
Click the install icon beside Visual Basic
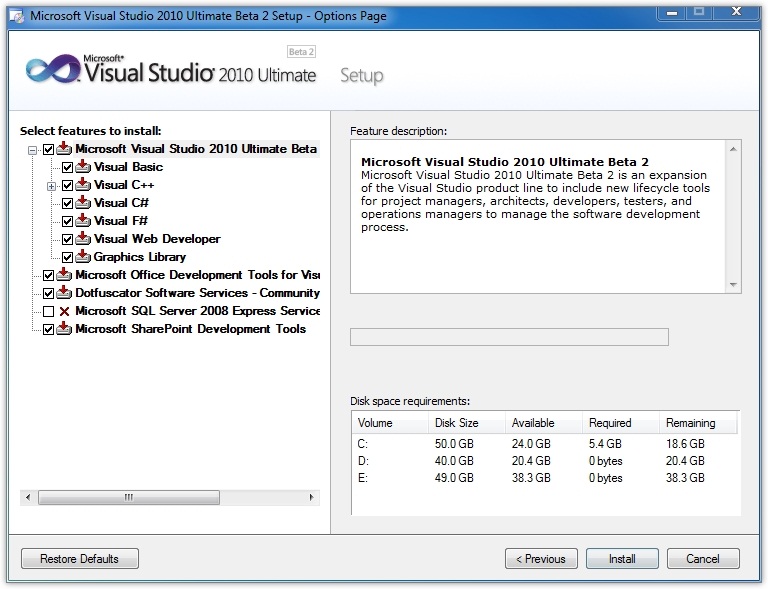pos(83,167)
